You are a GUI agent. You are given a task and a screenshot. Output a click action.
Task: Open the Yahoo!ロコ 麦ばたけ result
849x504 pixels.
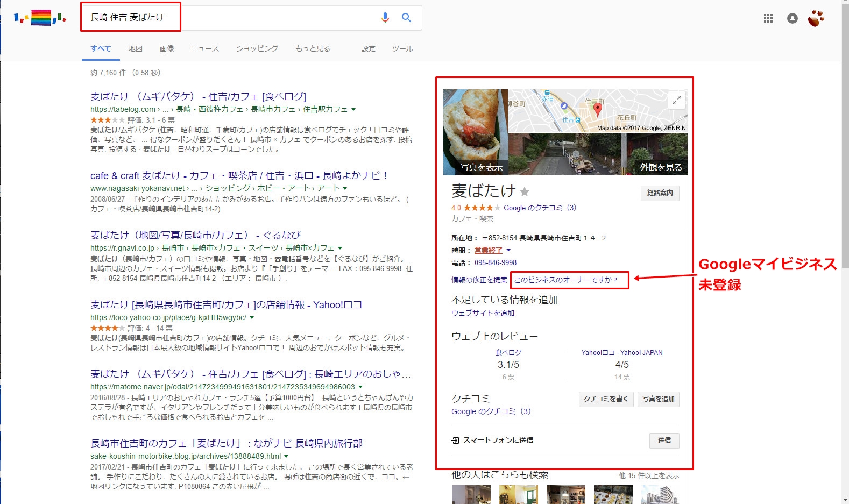click(x=226, y=304)
